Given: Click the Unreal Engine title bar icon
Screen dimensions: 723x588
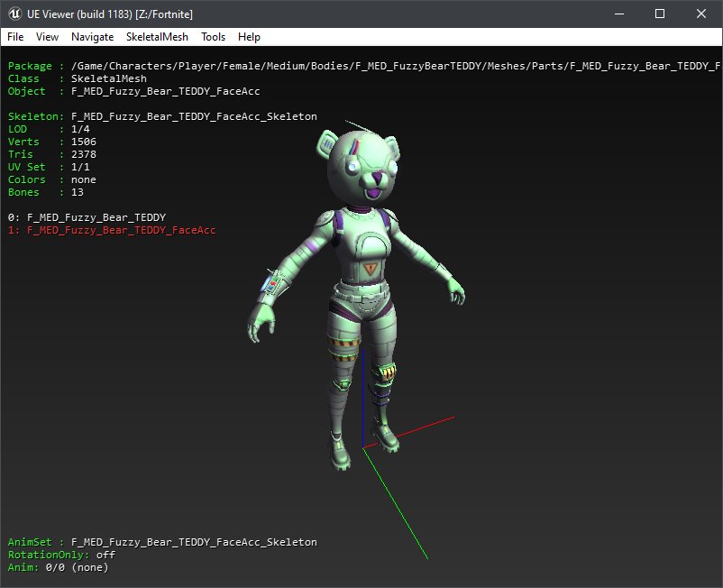Looking at the screenshot, I should 14,14.
